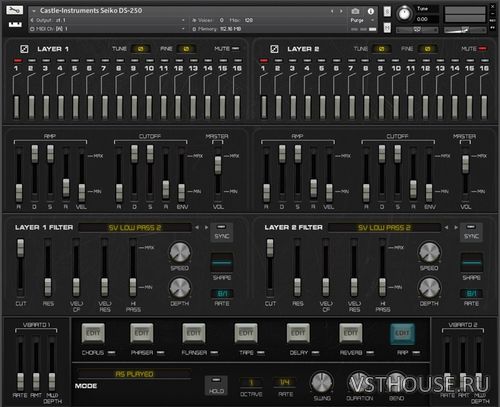Enable the Reverb effect switch
The image size is (500, 407).
pyautogui.click(x=370, y=353)
